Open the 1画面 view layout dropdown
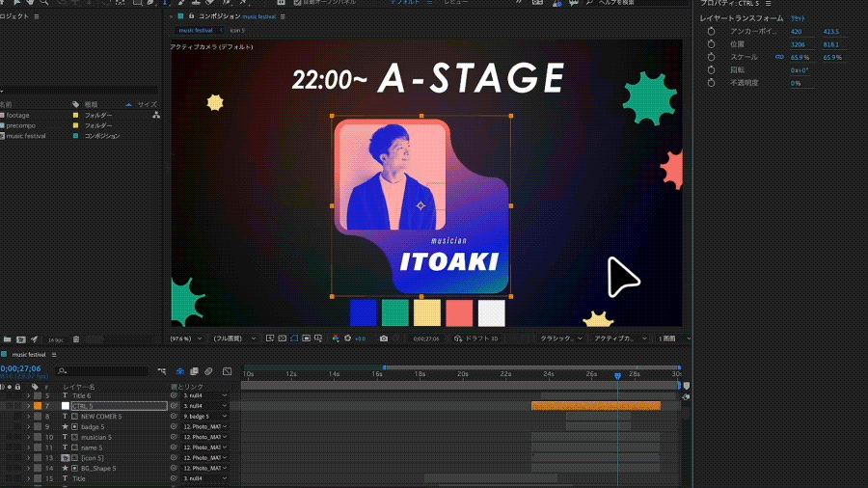Viewport: 868px width, 488px height. (674, 339)
